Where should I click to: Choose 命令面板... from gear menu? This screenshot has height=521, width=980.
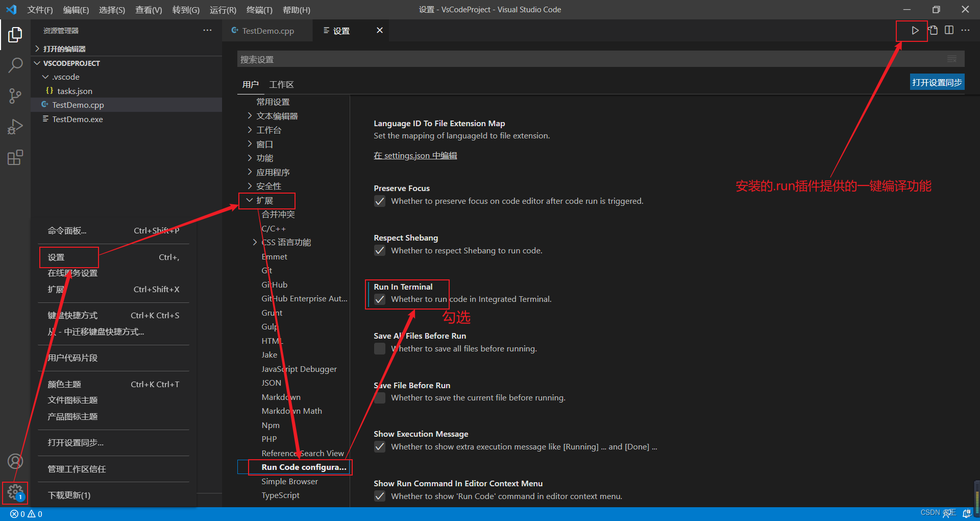[x=113, y=231]
